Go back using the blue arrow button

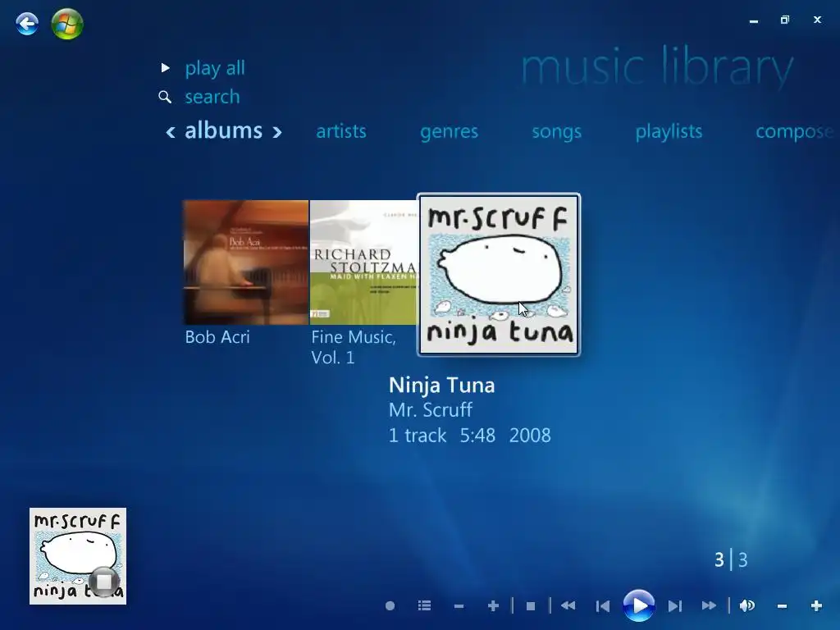pyautogui.click(x=27, y=24)
